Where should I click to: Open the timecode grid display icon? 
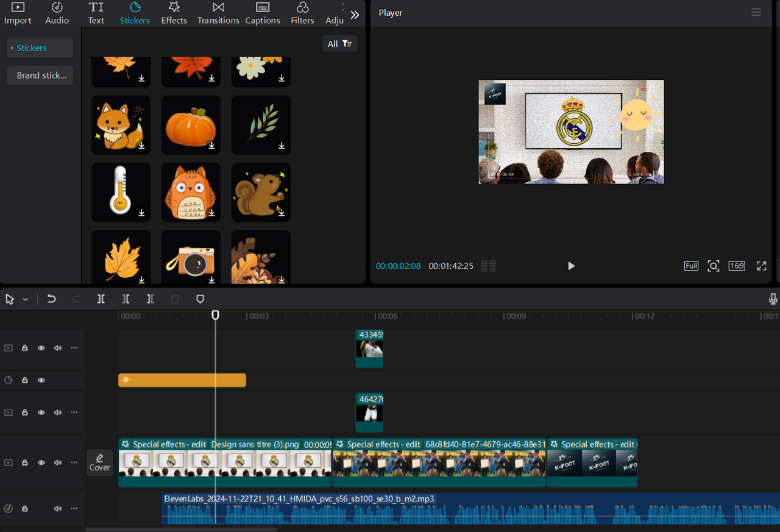pyautogui.click(x=488, y=266)
